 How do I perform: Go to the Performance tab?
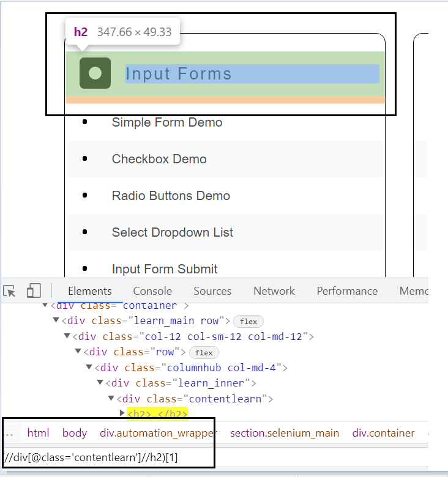click(347, 291)
